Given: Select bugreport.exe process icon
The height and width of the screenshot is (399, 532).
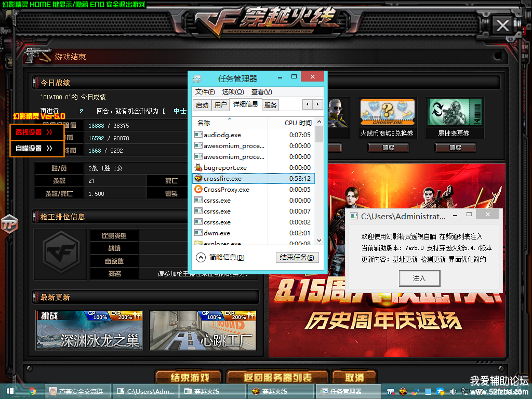Looking at the screenshot, I should point(198,167).
